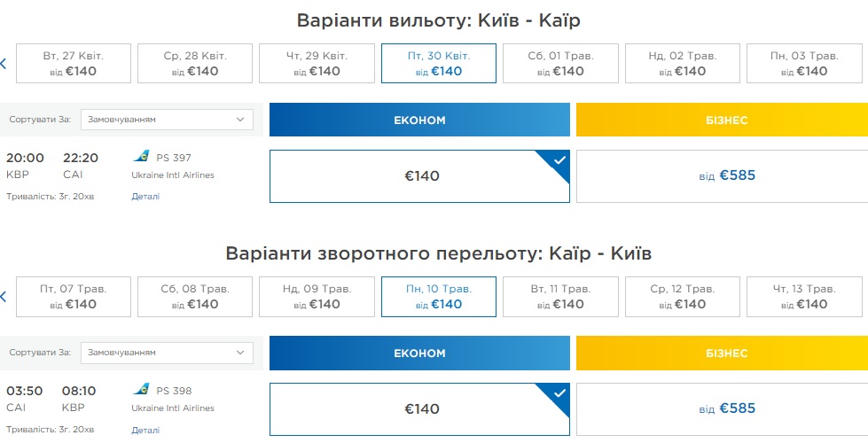
Task: Click the return БІЗНЕС column header
Action: point(721,353)
